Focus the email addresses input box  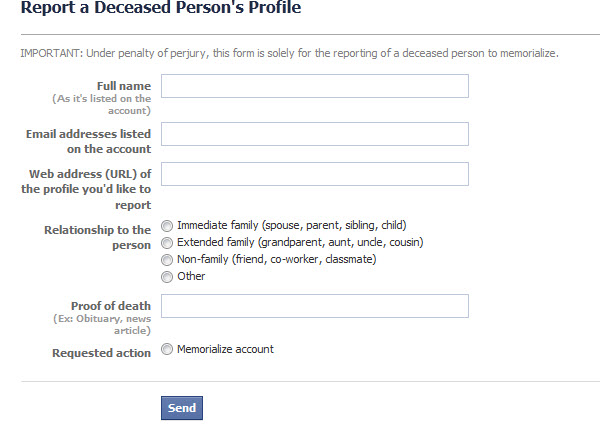314,134
